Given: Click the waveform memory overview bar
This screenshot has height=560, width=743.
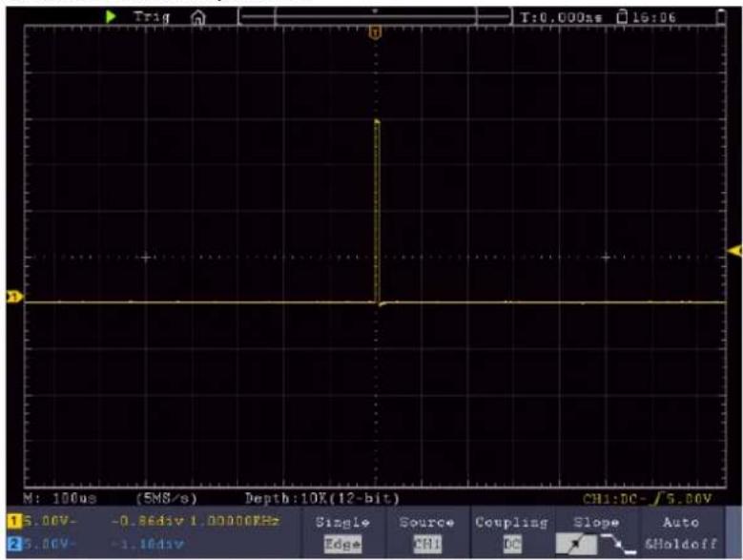Looking at the screenshot, I should click(x=374, y=17).
